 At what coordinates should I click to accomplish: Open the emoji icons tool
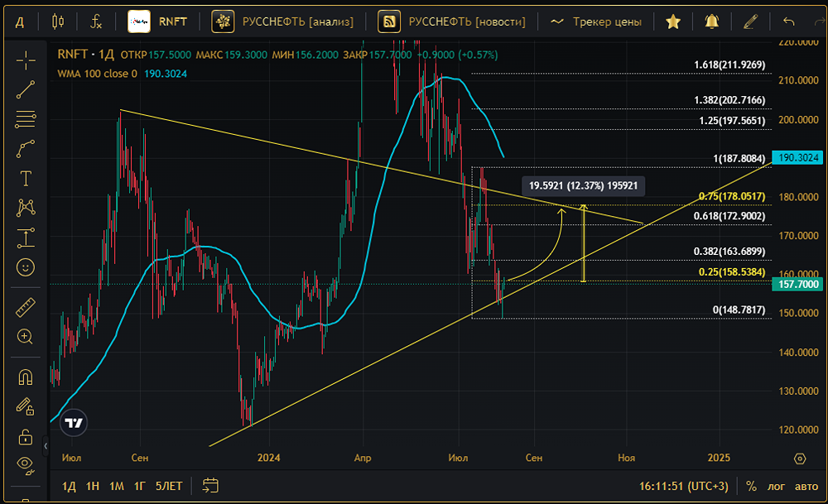tap(26, 267)
